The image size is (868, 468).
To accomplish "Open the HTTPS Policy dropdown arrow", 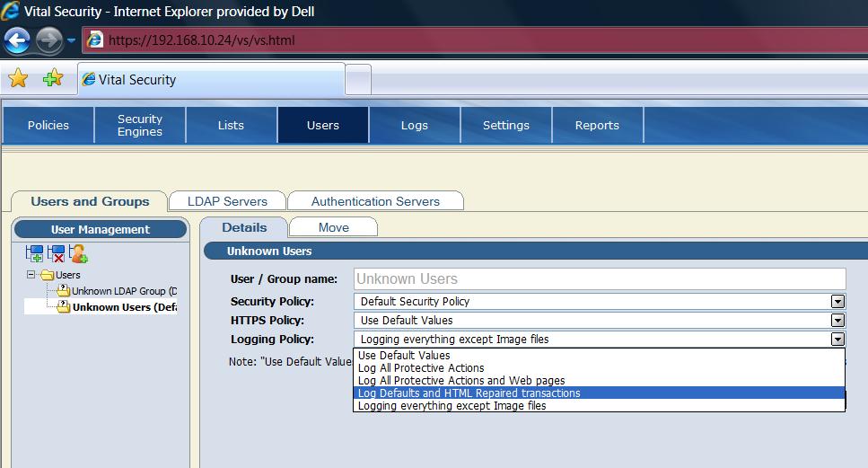I will [837, 321].
